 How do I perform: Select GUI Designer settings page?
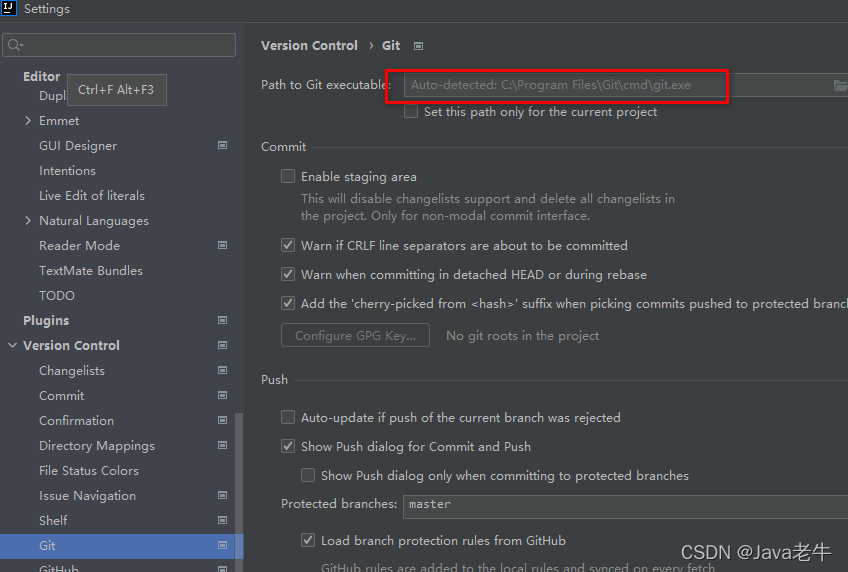click(78, 145)
